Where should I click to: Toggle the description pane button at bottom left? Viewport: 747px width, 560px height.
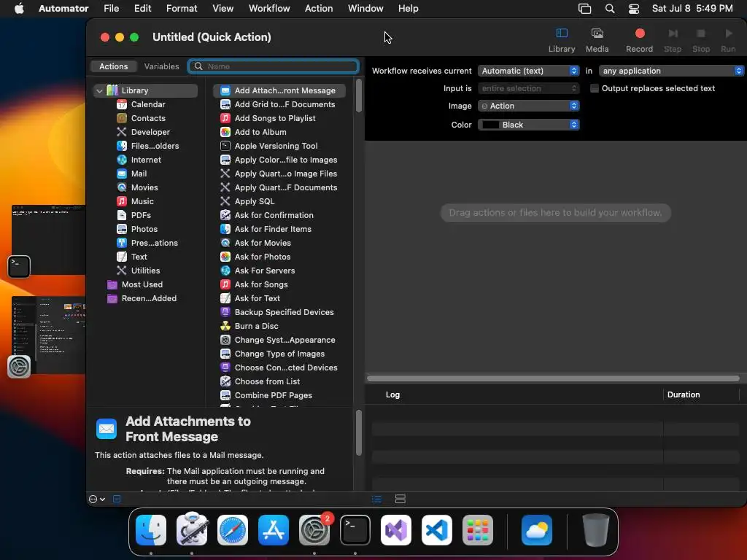click(x=117, y=499)
